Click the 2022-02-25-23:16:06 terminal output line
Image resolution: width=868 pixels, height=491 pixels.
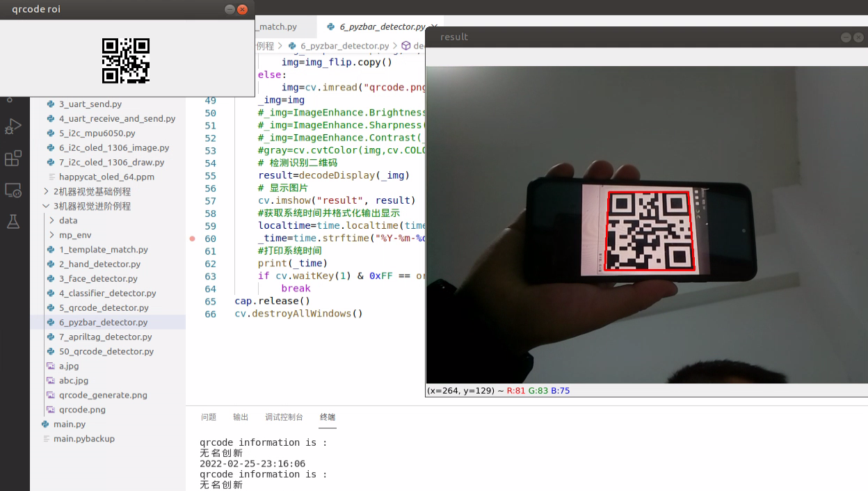(252, 464)
